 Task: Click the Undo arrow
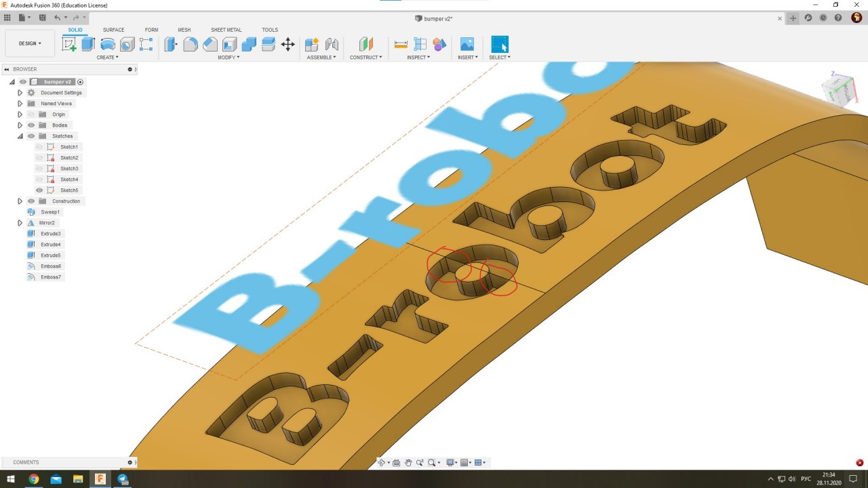click(x=58, y=18)
